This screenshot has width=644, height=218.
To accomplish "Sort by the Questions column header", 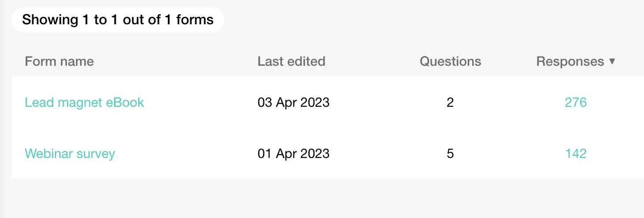I will (x=450, y=61).
